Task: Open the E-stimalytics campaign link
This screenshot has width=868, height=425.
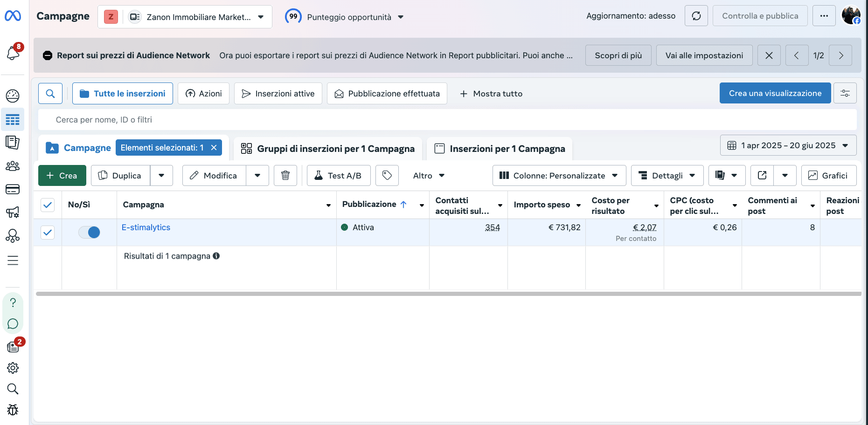Action: coord(146,227)
